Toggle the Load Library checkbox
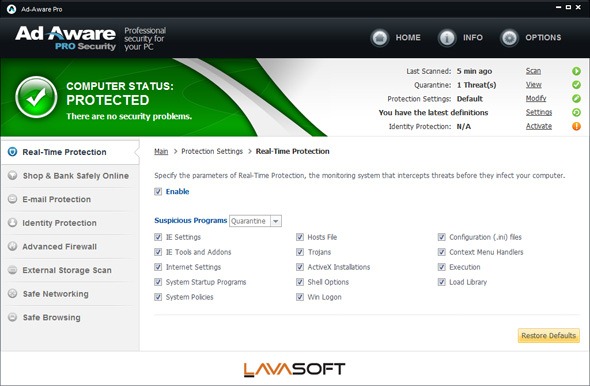Image resolution: width=590 pixels, height=386 pixels. 442,282
